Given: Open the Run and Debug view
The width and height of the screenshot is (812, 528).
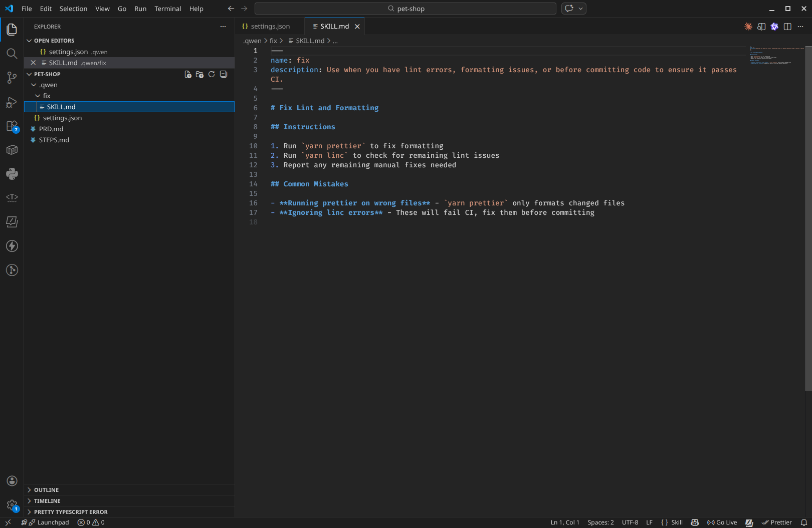Looking at the screenshot, I should tap(12, 102).
